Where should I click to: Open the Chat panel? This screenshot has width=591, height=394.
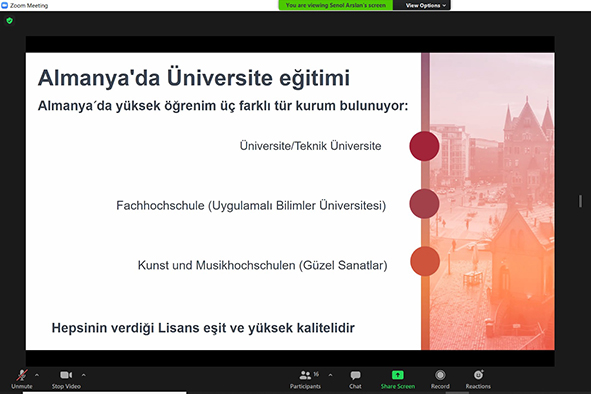[x=355, y=379]
